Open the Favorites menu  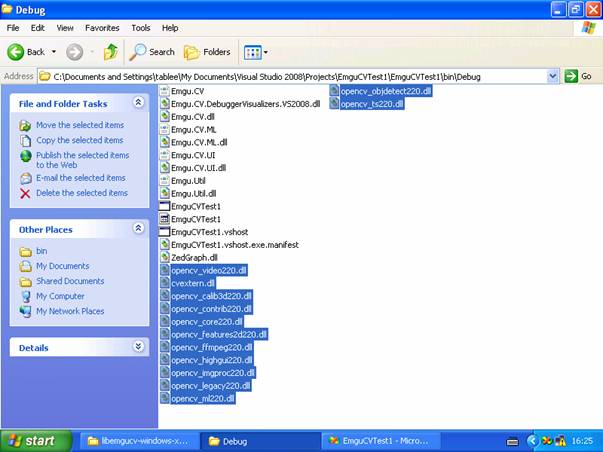(x=101, y=28)
